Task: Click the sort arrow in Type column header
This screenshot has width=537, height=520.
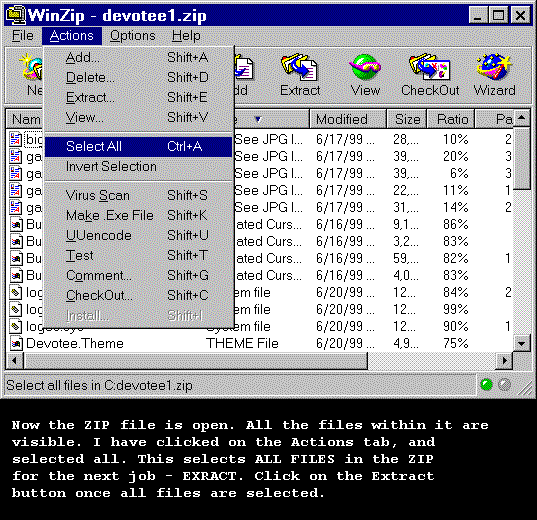Action: (x=259, y=119)
